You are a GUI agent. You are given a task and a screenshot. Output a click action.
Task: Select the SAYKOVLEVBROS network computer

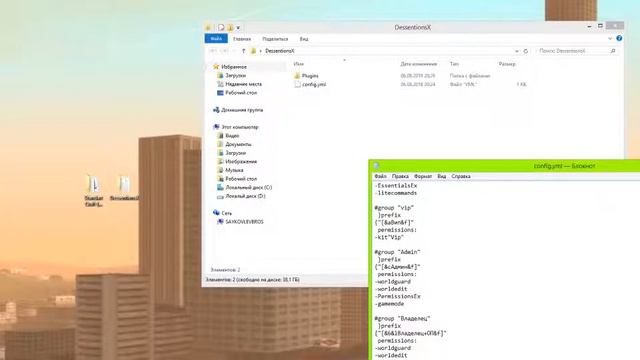pos(244,222)
